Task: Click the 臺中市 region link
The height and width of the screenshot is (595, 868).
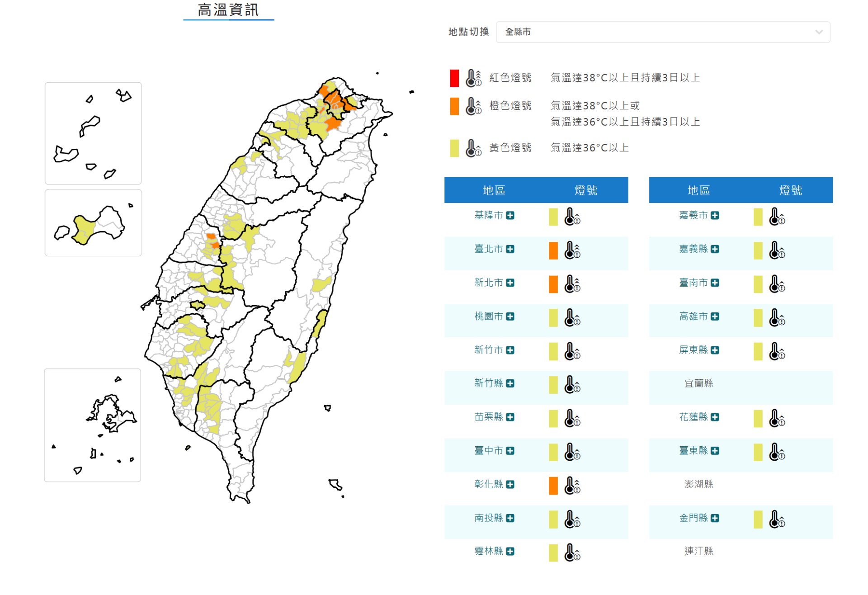Action: click(x=488, y=450)
